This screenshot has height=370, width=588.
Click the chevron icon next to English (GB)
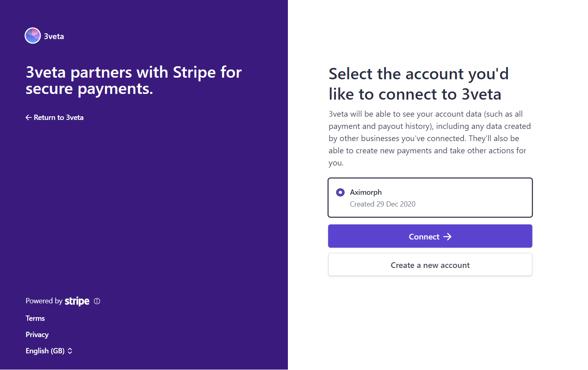(70, 350)
